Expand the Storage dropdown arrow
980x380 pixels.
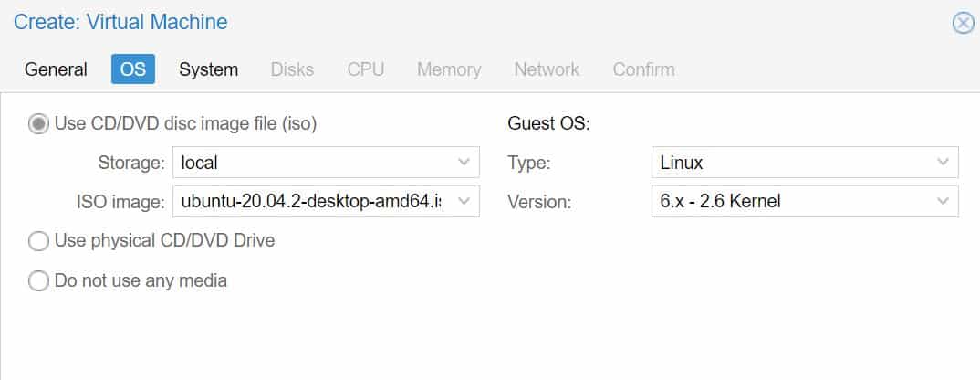(464, 163)
